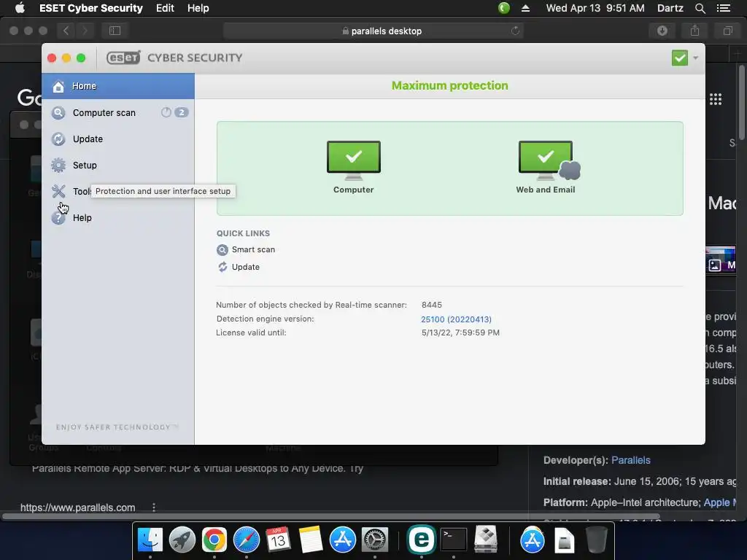Click the Home house icon

pos(58,86)
